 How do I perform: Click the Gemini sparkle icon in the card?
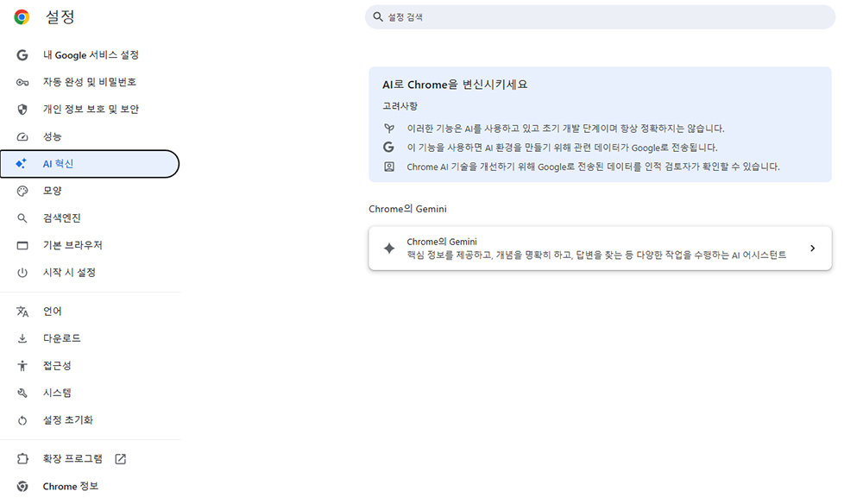point(389,249)
